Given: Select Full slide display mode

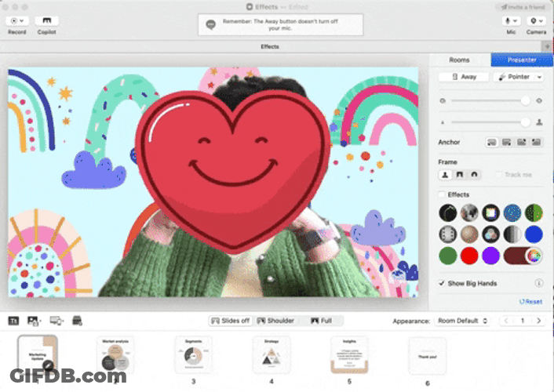Looking at the screenshot, I should 321,321.
